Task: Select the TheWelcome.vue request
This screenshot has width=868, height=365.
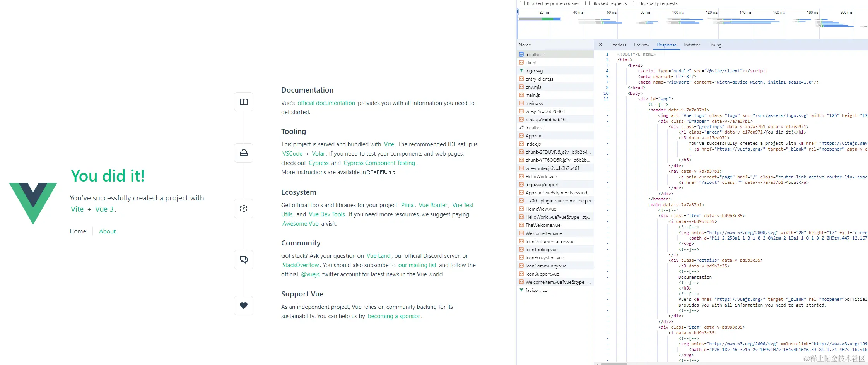Action: tap(555, 225)
